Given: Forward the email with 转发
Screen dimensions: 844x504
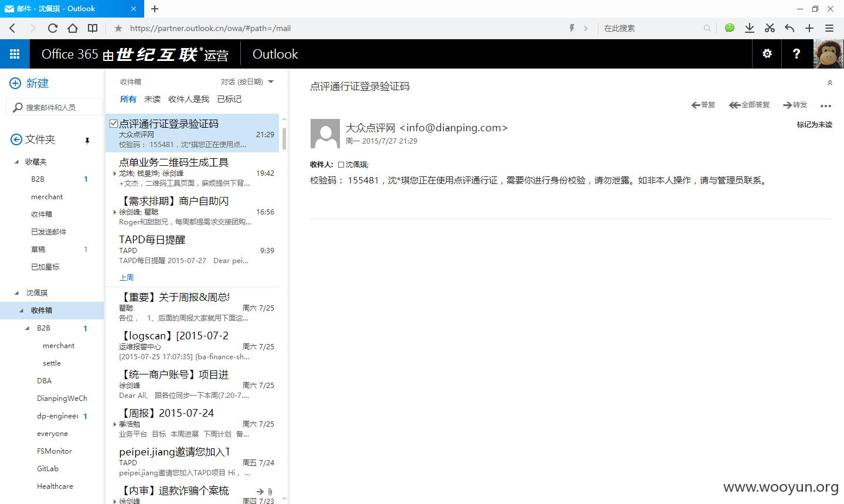Looking at the screenshot, I should point(795,105).
